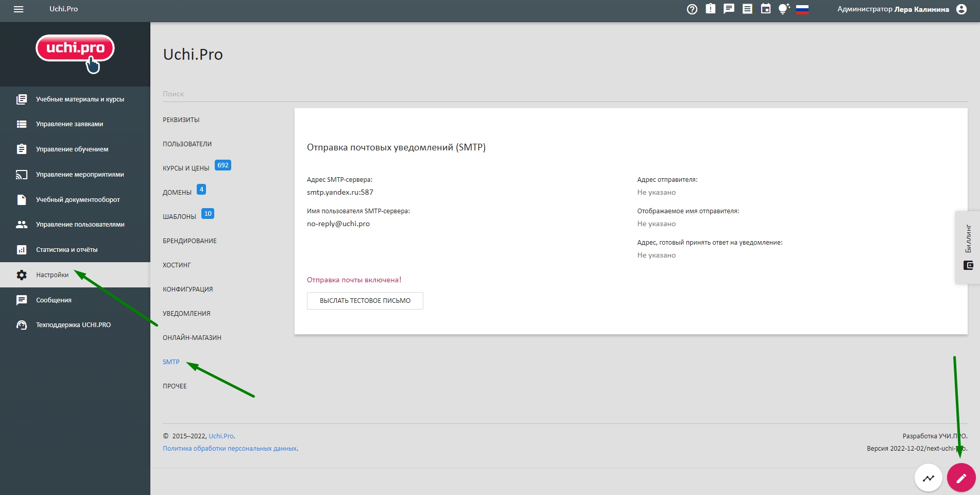Viewport: 980px width, 495px height.
Task: Click the Учебный документооборот file icon
Action: [22, 199]
